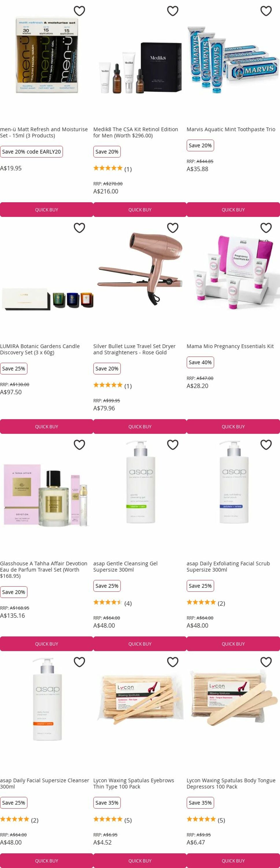The height and width of the screenshot is (868, 280).
Task: Click Save 20% code EARLY20 badge
Action: [31, 152]
